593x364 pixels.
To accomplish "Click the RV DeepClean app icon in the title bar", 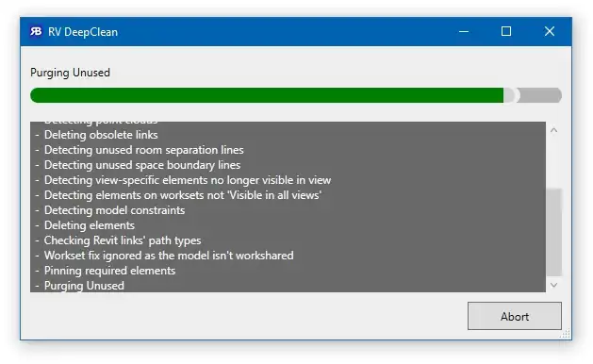I will [x=36, y=31].
